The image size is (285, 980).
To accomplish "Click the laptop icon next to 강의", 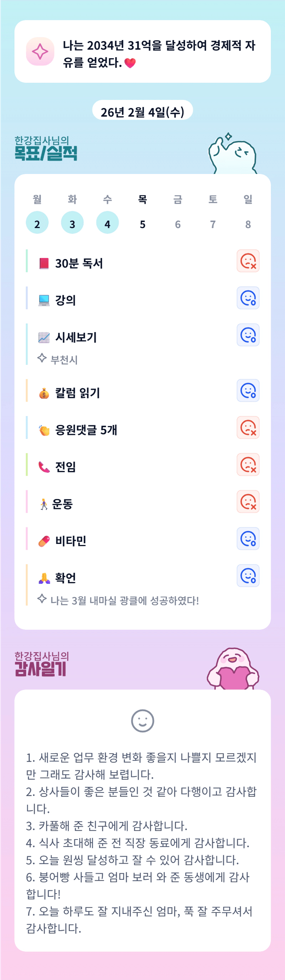I will click(x=44, y=300).
